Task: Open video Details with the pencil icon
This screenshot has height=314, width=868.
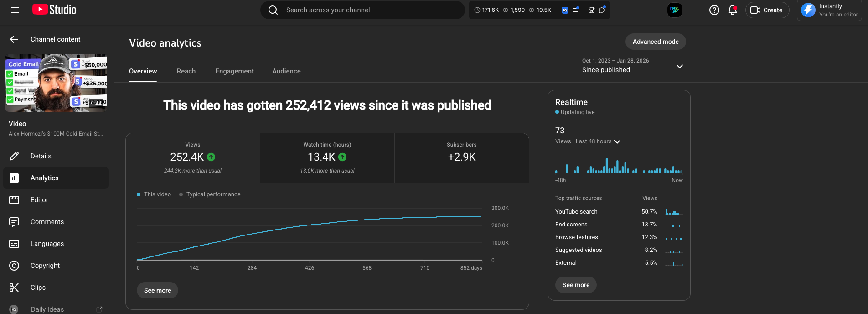Action: coord(41,156)
